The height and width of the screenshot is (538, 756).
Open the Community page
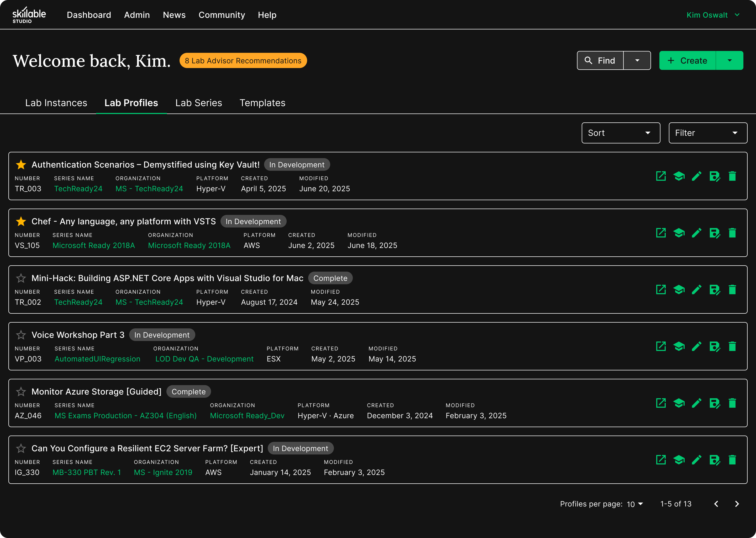tap(222, 15)
